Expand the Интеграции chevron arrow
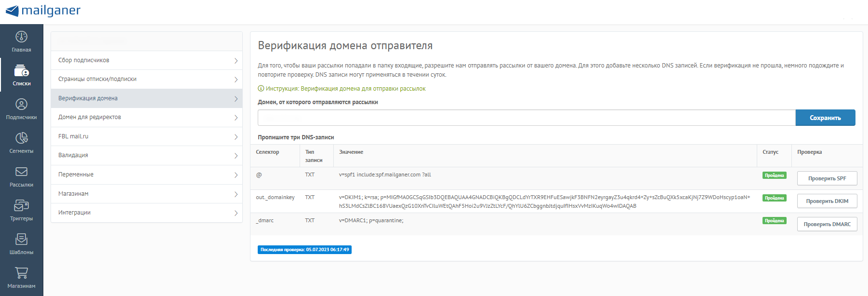This screenshot has width=868, height=296. (236, 213)
